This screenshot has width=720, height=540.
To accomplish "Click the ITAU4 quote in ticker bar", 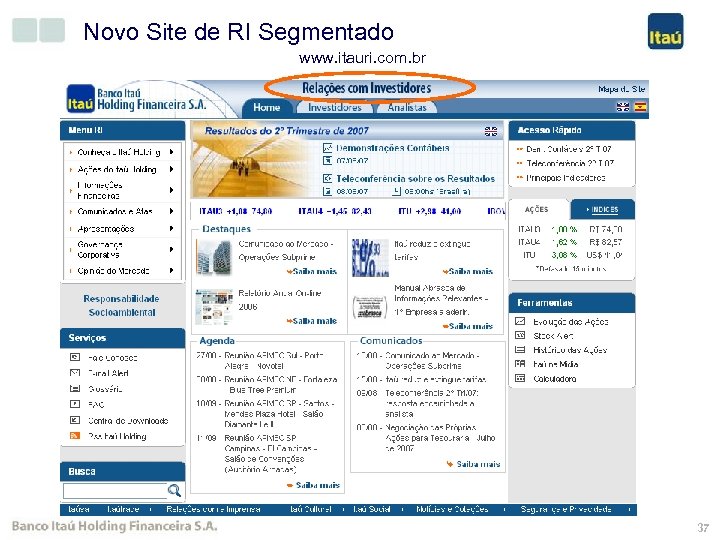I will tap(335, 211).
